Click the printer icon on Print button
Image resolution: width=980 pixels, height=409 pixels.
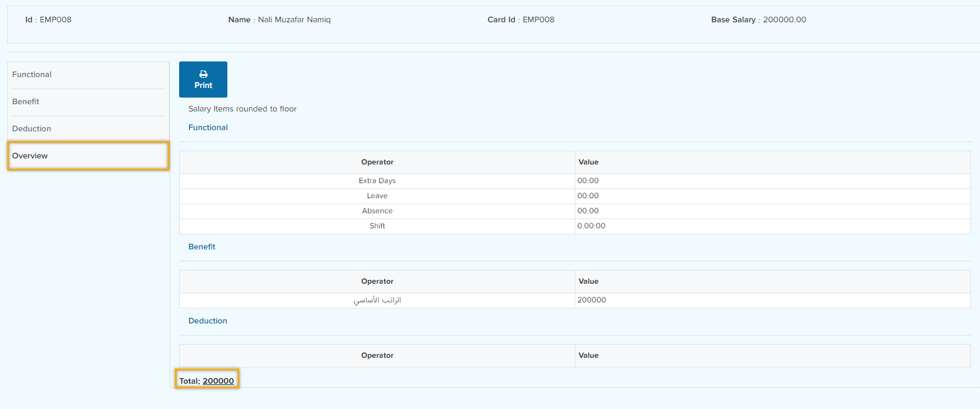coord(203,74)
